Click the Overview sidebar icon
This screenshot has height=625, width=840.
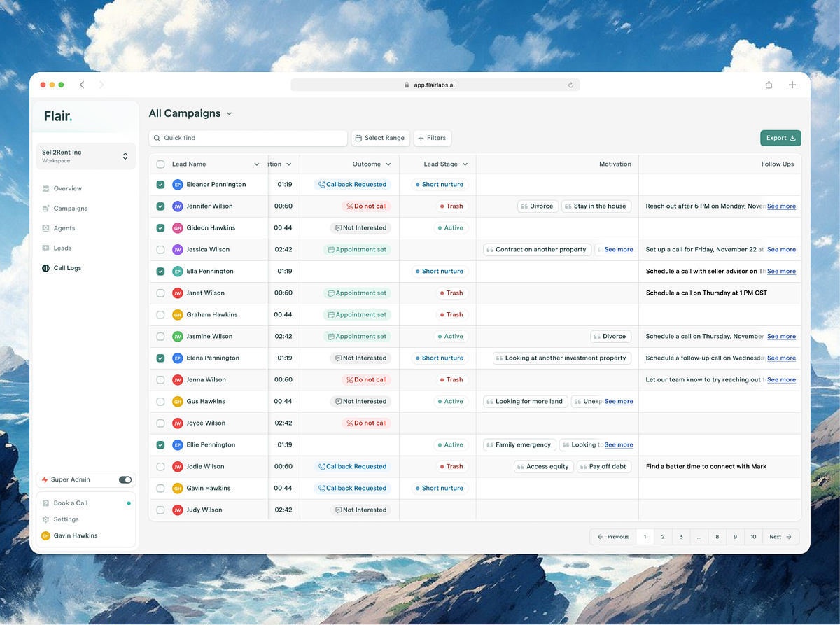45,188
